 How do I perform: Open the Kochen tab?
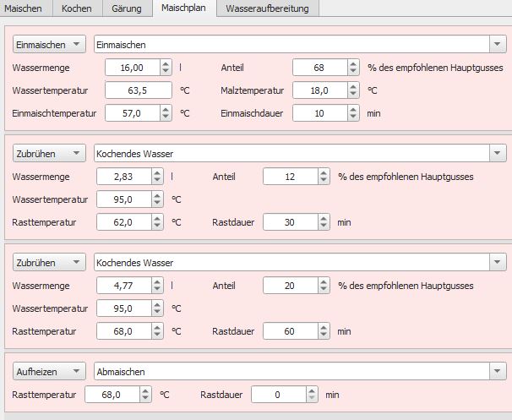point(77,8)
